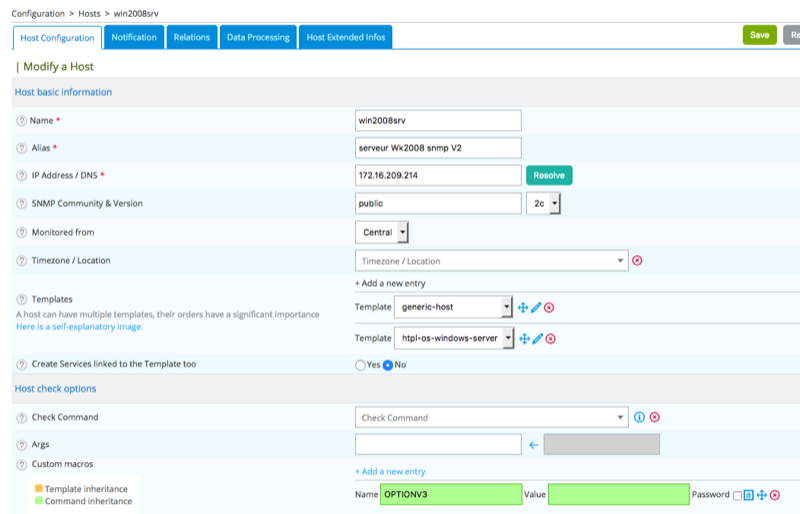Click the move icon for generic-host template
800x514 pixels.
coord(523,307)
